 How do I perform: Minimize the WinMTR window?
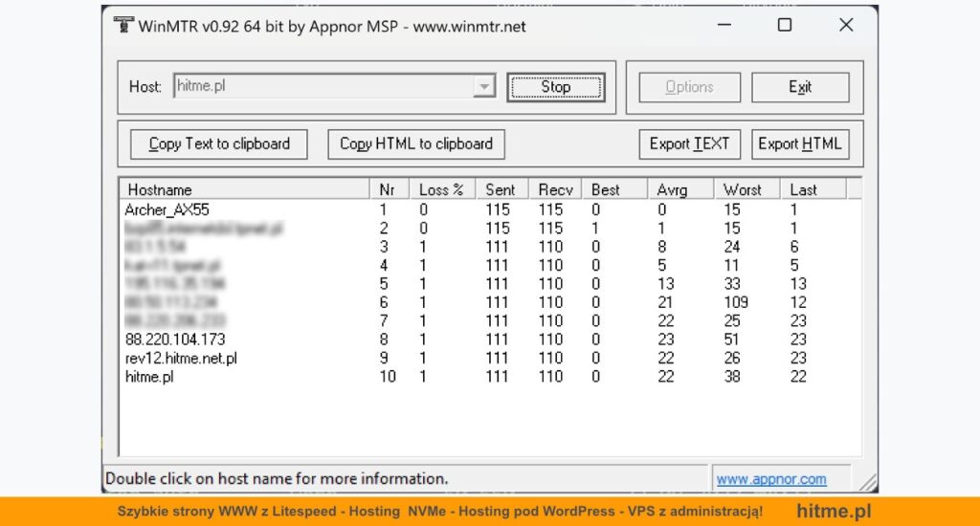click(724, 25)
